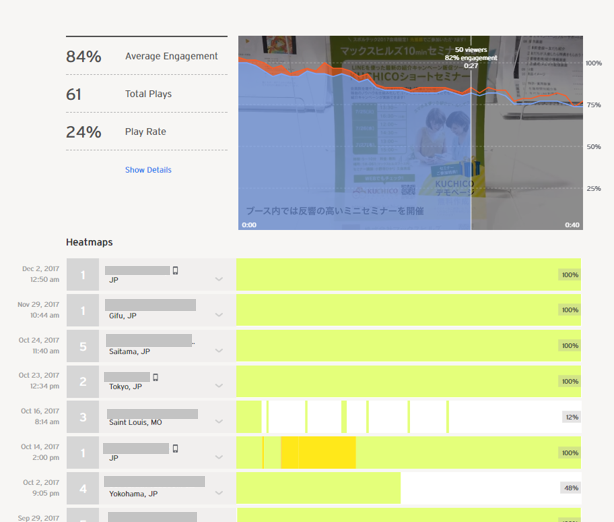The width and height of the screenshot is (614, 522).
Task: Click play count box for Yokohama viewer
Action: pyautogui.click(x=82, y=488)
